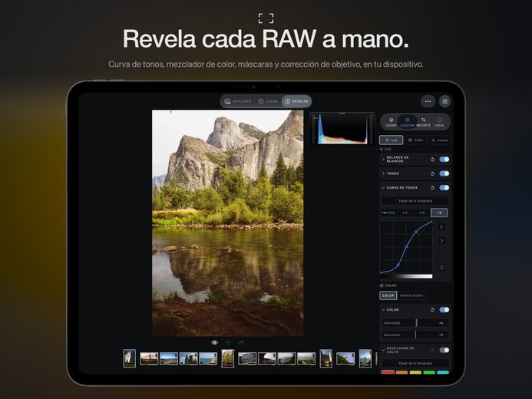
Task: Open the Recorte crop tool
Action: point(424,122)
